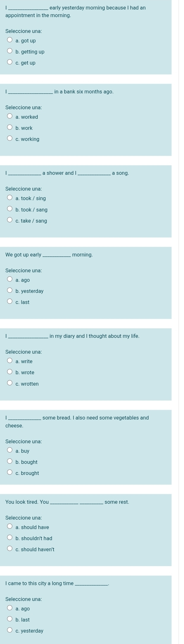Pick "c. wrotten" answer choice
The image size is (184, 644).
[x=10, y=384]
